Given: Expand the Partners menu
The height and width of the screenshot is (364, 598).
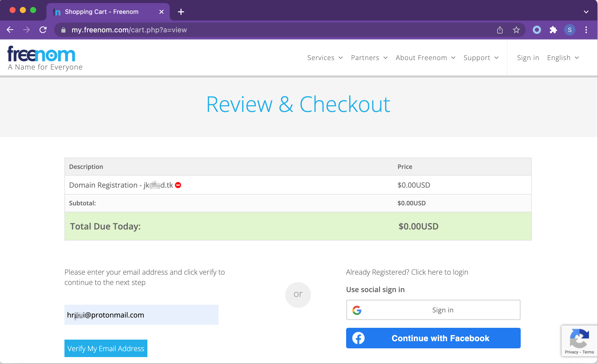Looking at the screenshot, I should pyautogui.click(x=369, y=58).
